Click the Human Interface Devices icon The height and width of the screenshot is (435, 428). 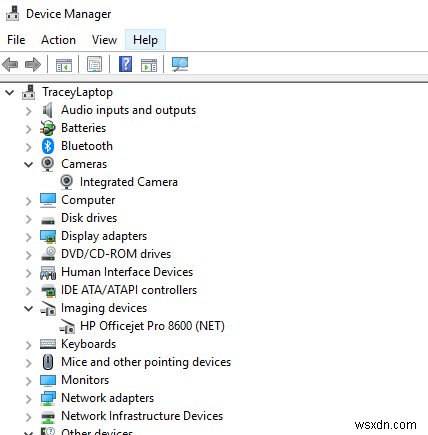(x=48, y=272)
